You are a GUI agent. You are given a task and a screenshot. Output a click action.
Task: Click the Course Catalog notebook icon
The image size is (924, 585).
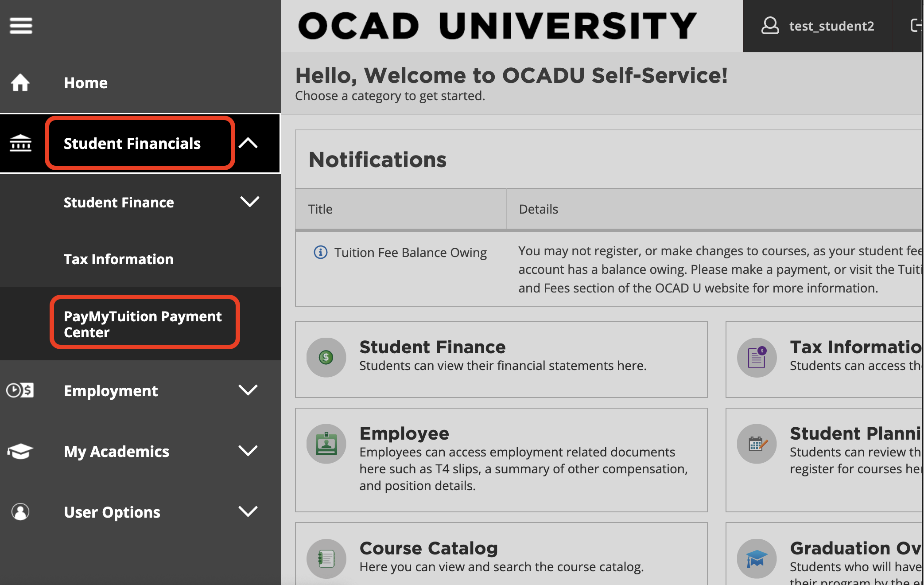(326, 559)
